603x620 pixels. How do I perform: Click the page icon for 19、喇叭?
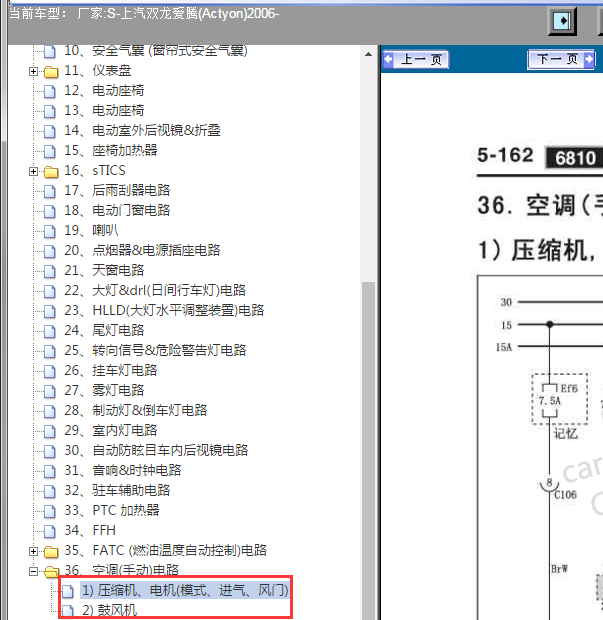click(x=49, y=231)
